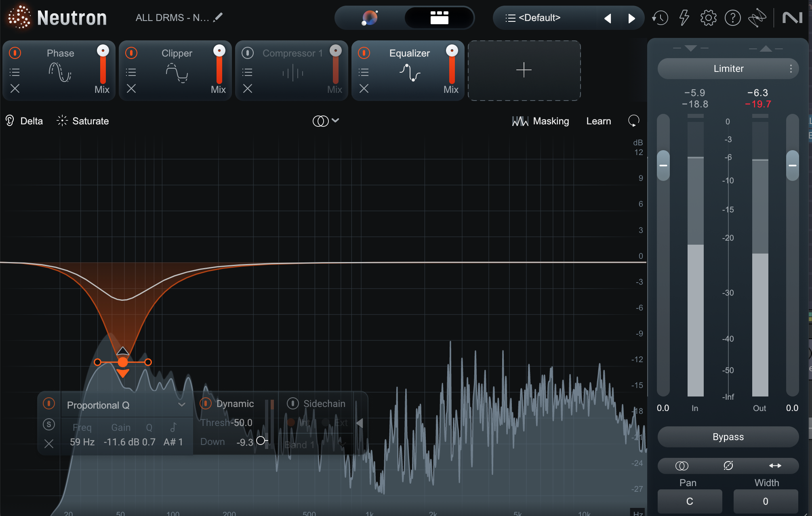
Task: Click the input gain fader handle
Action: pos(663,166)
